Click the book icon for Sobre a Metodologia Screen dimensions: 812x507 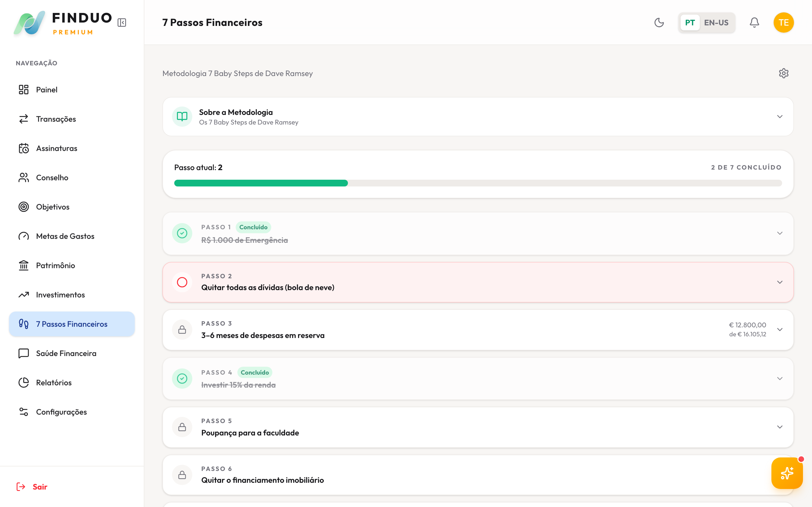pyautogui.click(x=182, y=117)
